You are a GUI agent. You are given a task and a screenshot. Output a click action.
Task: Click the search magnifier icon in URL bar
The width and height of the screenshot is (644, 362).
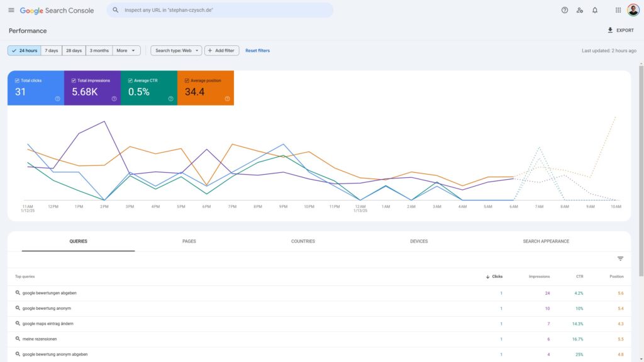coord(116,10)
